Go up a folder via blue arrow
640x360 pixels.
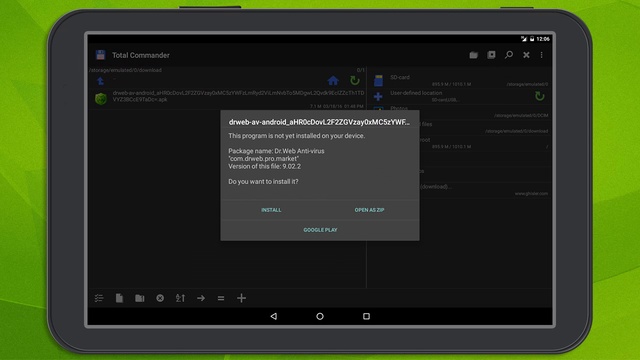click(100, 81)
